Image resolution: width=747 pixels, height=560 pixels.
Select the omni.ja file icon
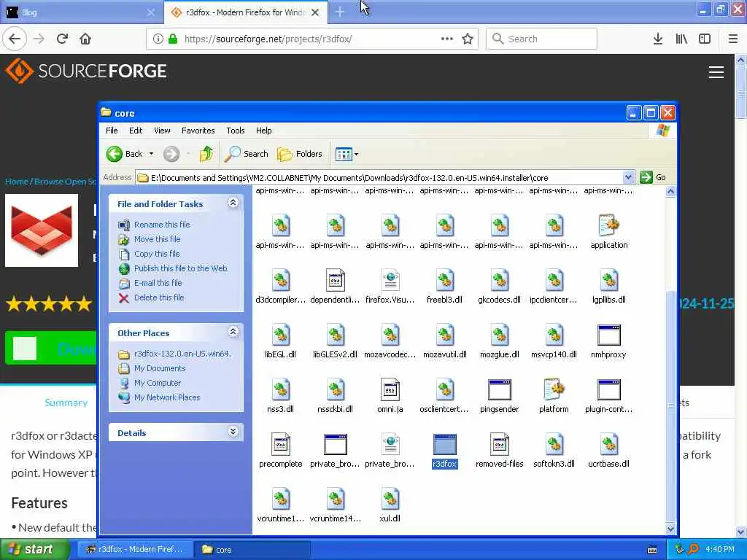[390, 389]
